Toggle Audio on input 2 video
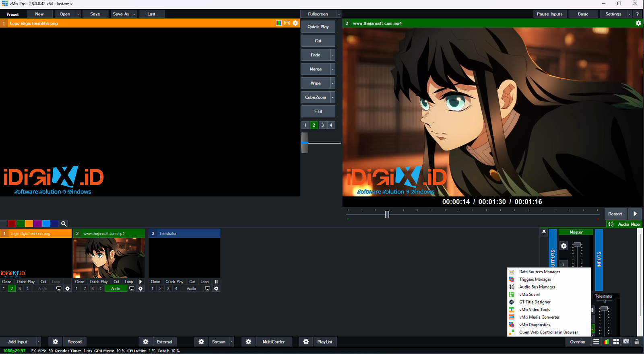The height and width of the screenshot is (354, 644). click(x=116, y=288)
